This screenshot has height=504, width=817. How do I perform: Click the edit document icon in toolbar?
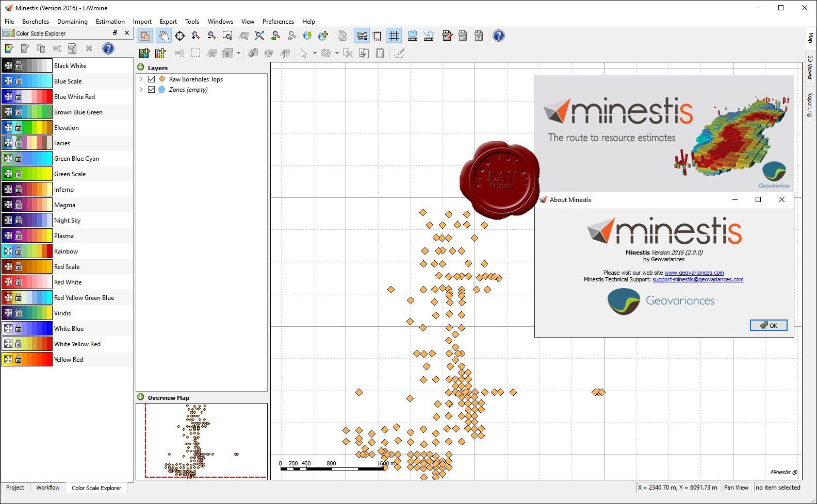click(447, 36)
